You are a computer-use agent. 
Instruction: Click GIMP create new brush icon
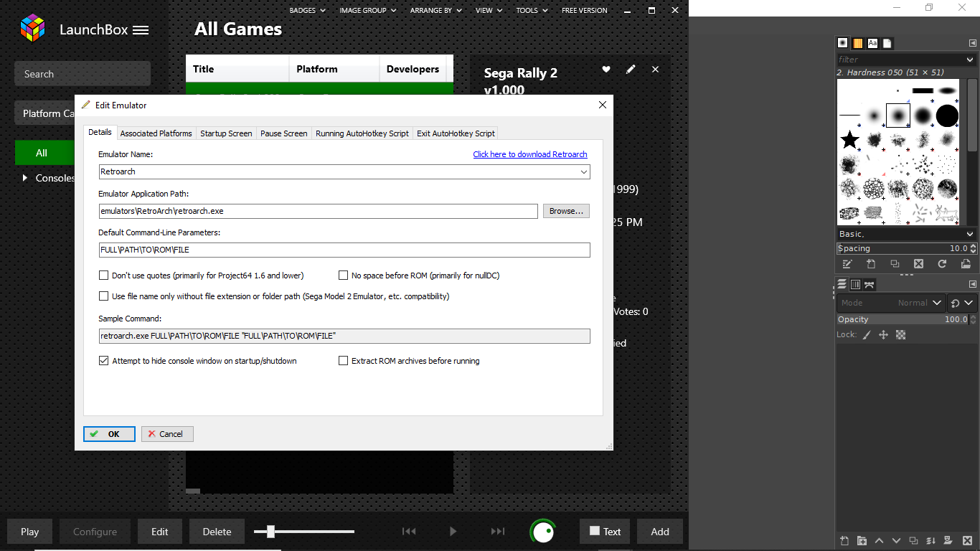[x=871, y=264]
